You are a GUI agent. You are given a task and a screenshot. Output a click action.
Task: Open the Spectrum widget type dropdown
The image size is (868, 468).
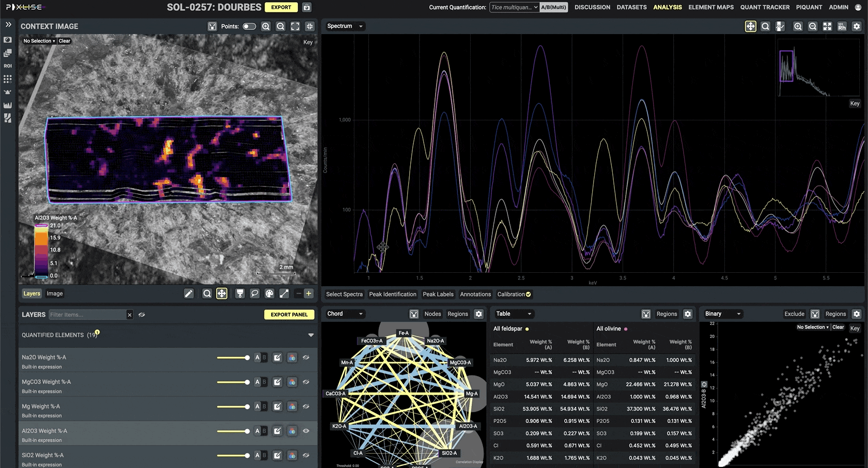tap(345, 26)
